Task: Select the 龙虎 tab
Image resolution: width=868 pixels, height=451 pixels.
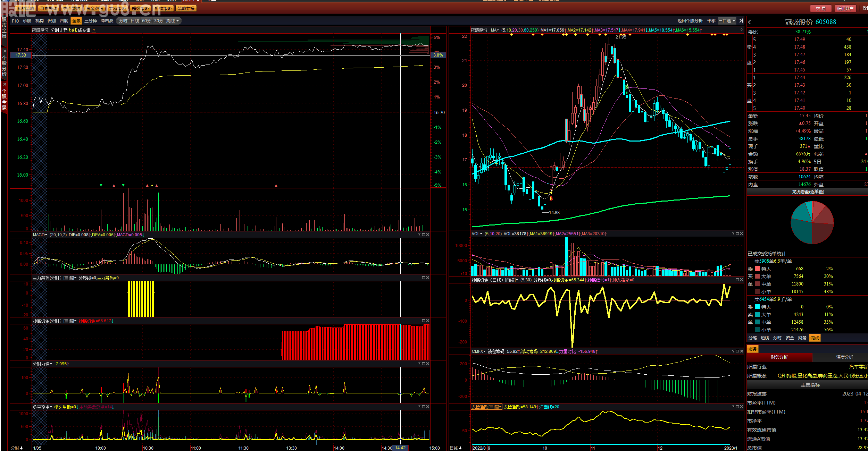Action: (815, 338)
